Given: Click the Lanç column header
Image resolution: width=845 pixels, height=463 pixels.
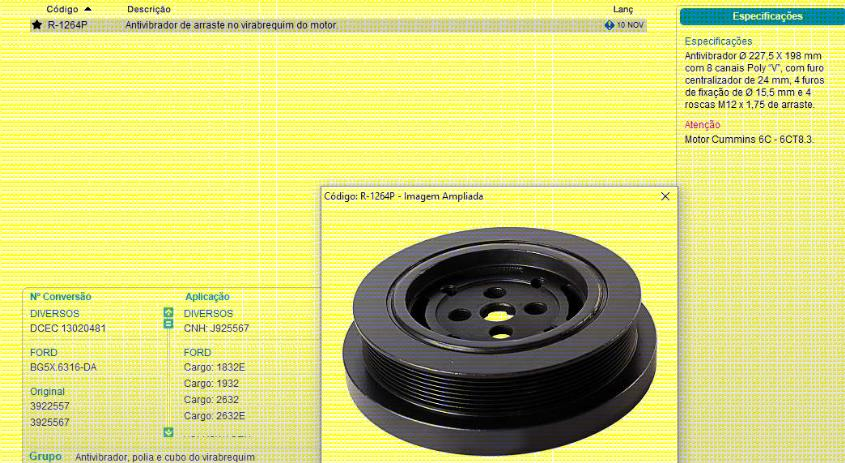Looking at the screenshot, I should pos(622,9).
